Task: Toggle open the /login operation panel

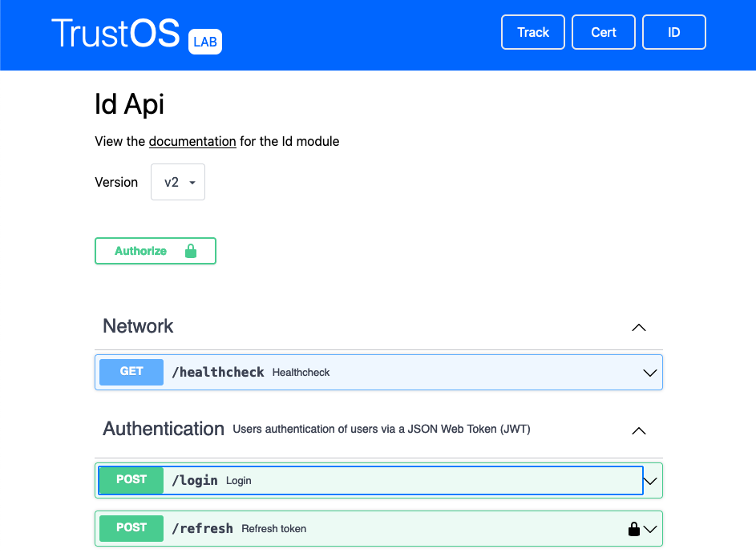Action: pos(650,479)
